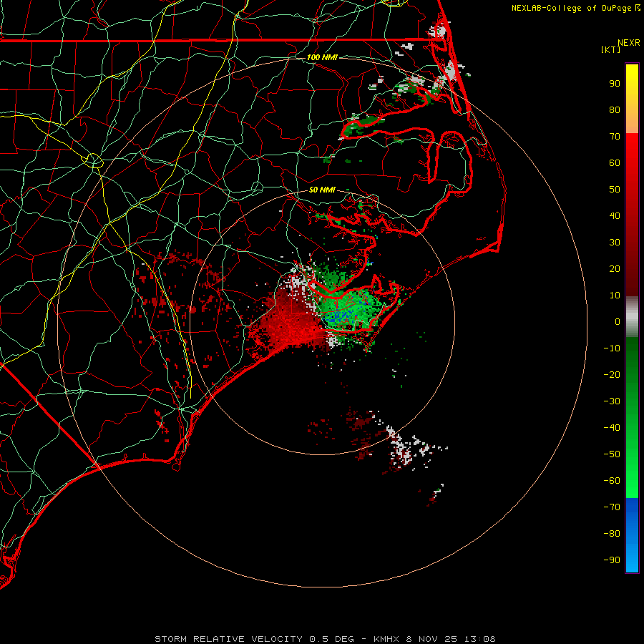The height and width of the screenshot is (644, 644).
Task: Pick the blue bottom segment of the color bar
Action: coord(632,535)
